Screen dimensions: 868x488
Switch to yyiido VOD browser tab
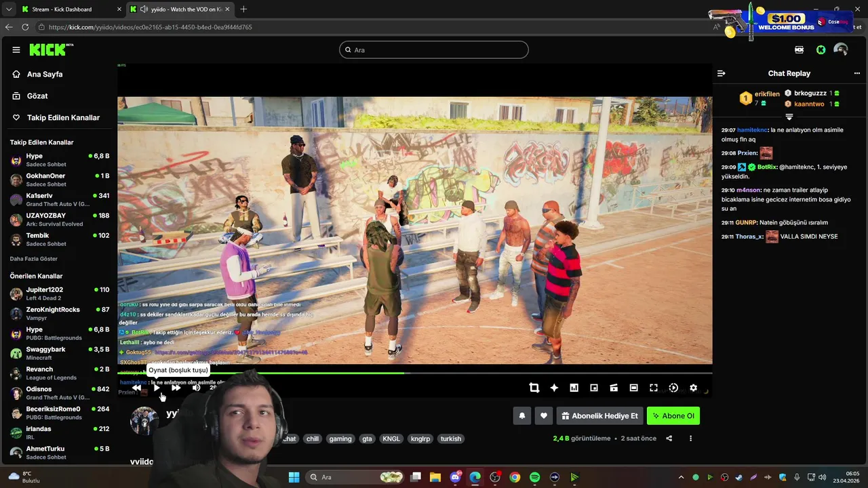(x=180, y=9)
